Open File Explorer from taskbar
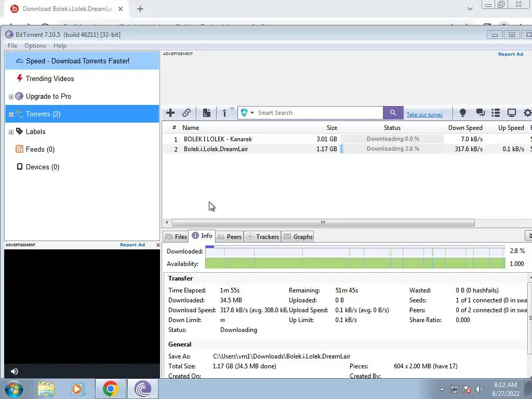The image size is (532, 399). pos(46,389)
